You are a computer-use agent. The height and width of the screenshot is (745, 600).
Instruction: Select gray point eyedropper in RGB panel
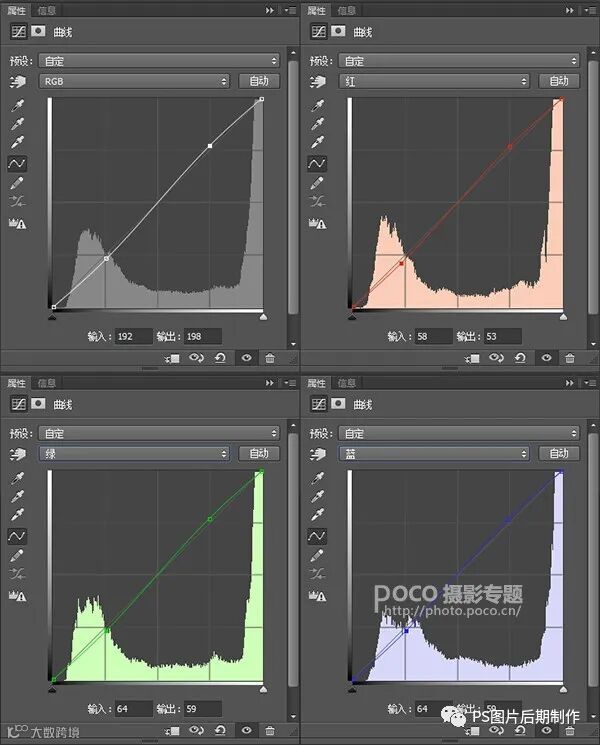click(x=18, y=124)
